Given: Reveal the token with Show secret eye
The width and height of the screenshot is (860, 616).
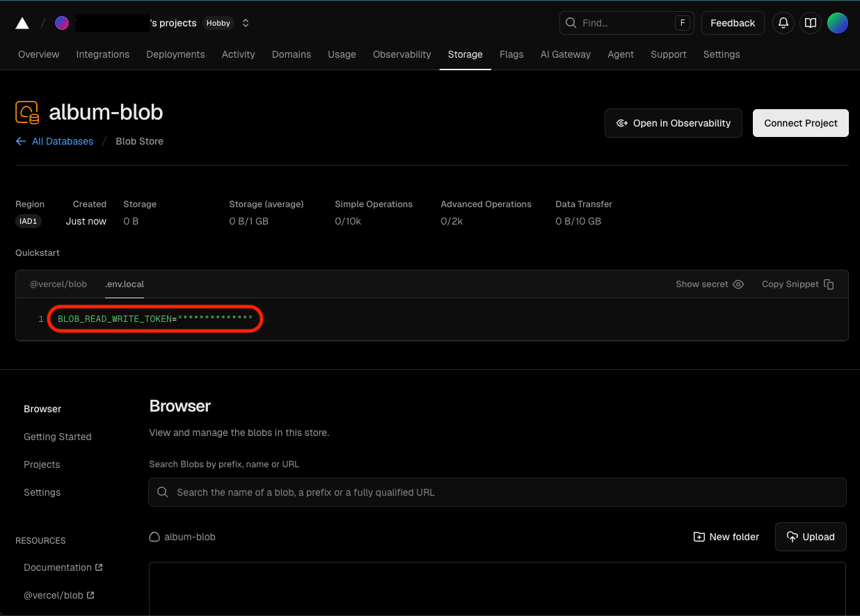Looking at the screenshot, I should click(738, 284).
